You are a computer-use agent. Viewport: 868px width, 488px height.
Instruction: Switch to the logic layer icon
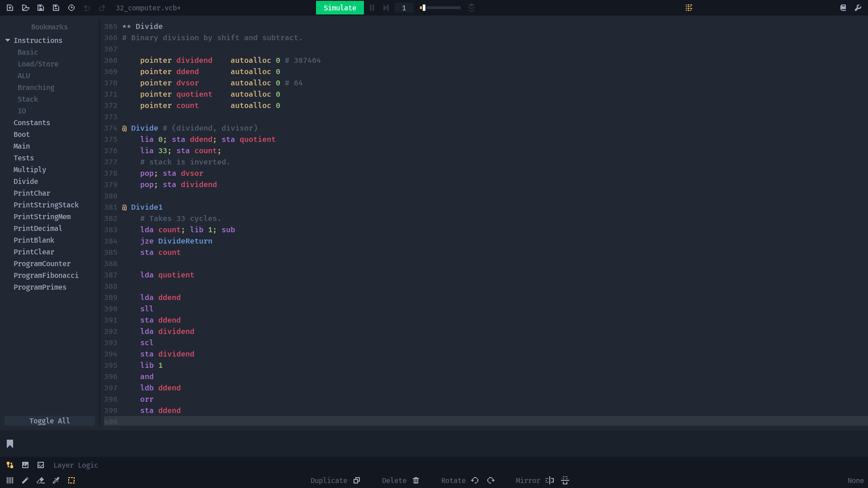click(10, 465)
